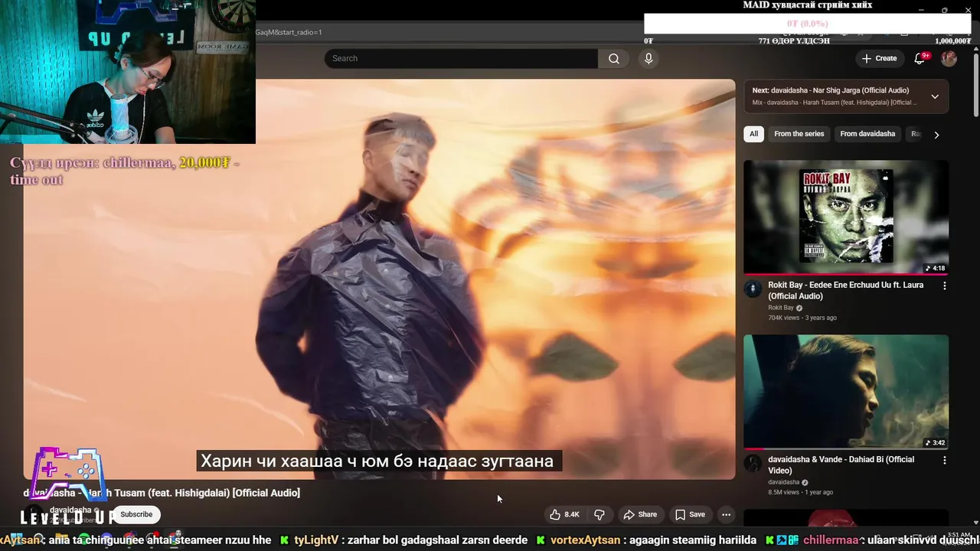The image size is (980, 551).
Task: Click the Harah Tusam video title text
Action: click(162, 493)
